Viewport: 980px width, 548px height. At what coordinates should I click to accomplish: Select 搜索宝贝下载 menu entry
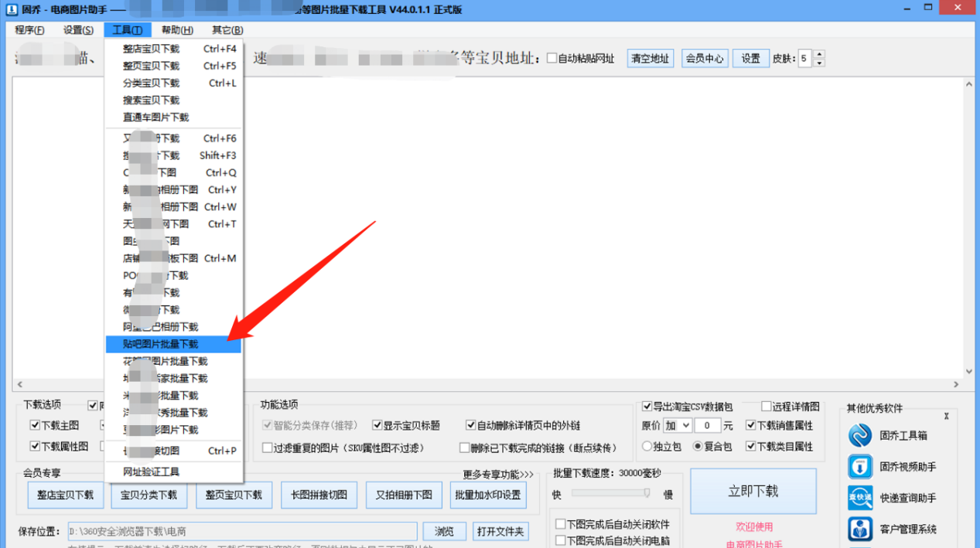point(174,100)
